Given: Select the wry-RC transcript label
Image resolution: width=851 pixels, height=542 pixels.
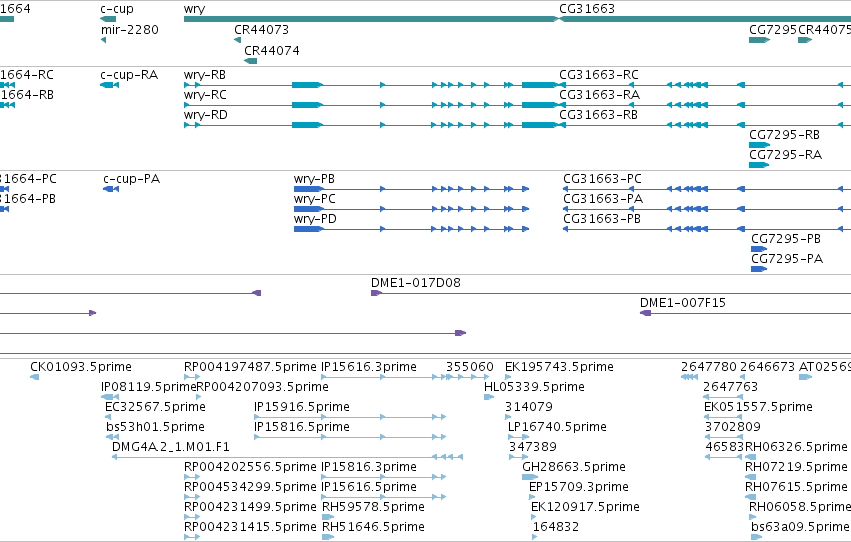Looking at the screenshot, I should tap(205, 95).
